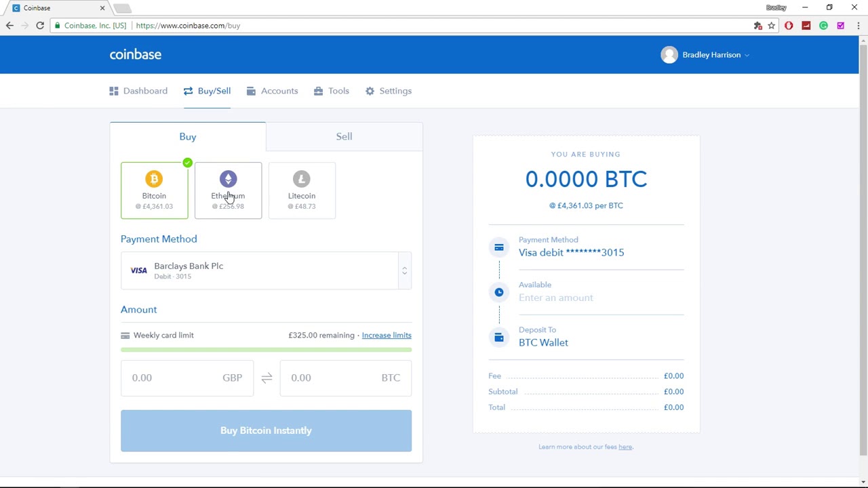Click the Litecoin coin icon

(x=302, y=179)
